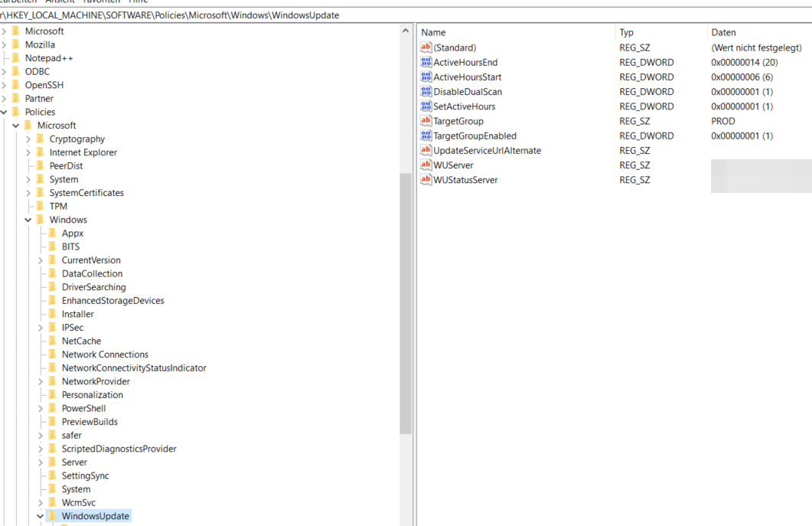812x526 pixels.
Task: Expand the Cryptography key chevron
Action: (x=28, y=139)
